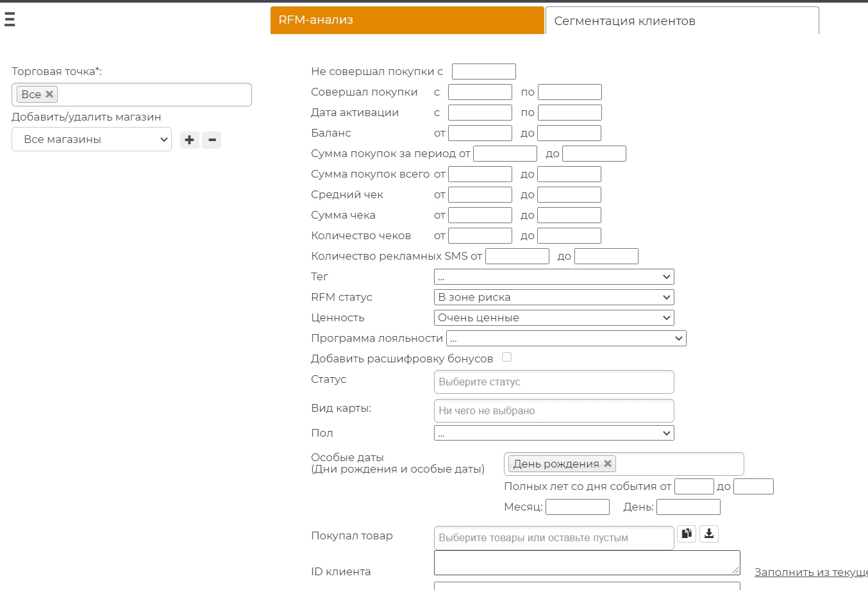Image resolution: width=868 pixels, height=590 pixels.
Task: Click 'Полных лет со дня события' from field
Action: coord(694,487)
